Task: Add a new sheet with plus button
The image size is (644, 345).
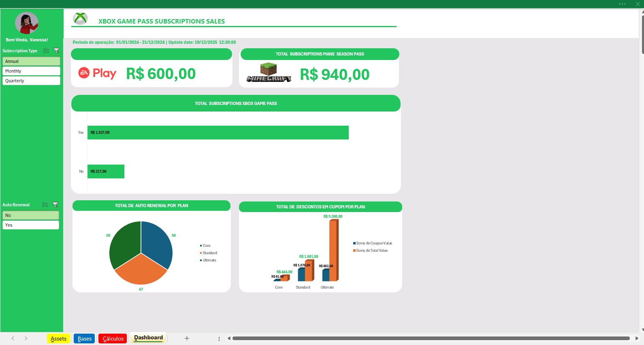Action: coord(187,338)
